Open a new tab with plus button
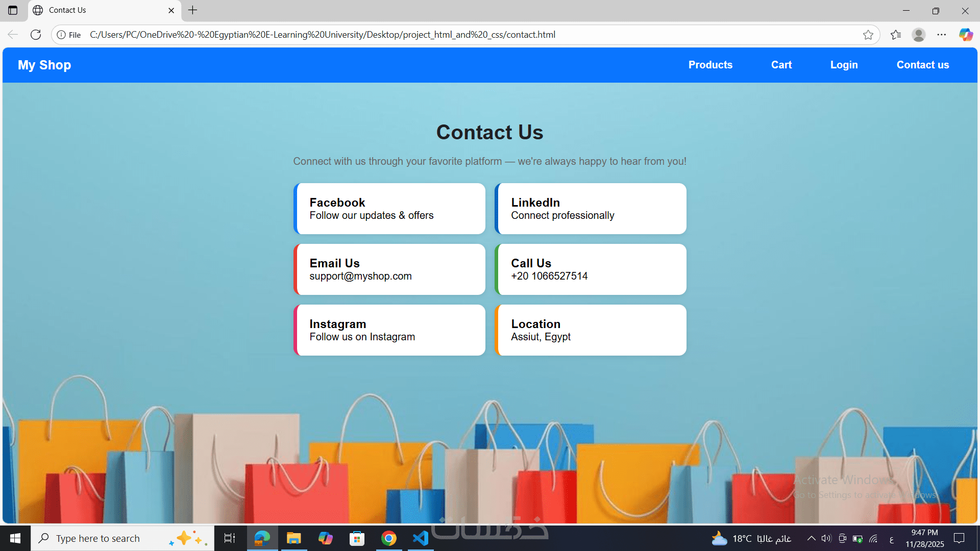Screen dimensions: 980x551 tap(192, 10)
